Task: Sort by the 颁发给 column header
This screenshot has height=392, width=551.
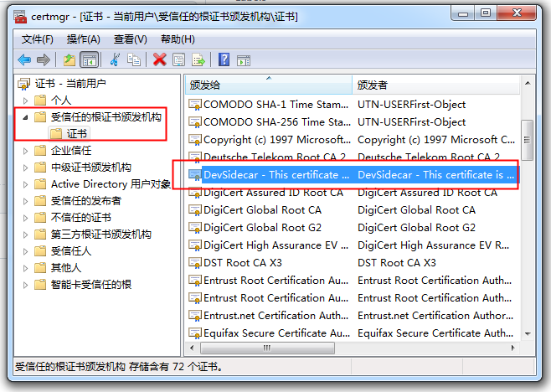Action: pyautogui.click(x=269, y=85)
